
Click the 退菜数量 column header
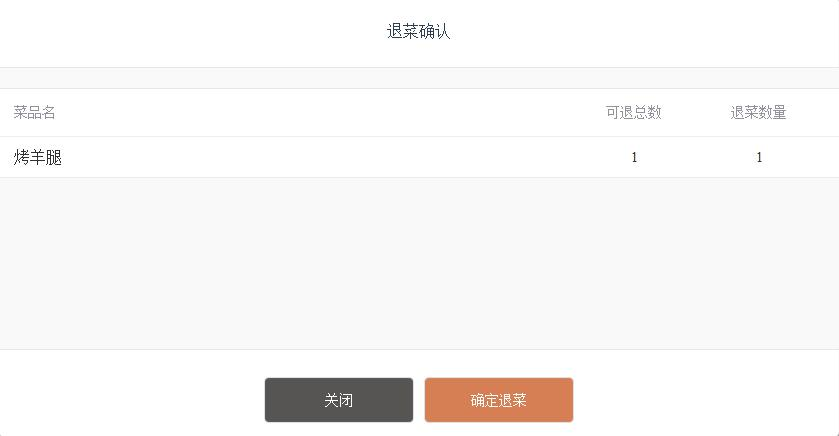[758, 113]
